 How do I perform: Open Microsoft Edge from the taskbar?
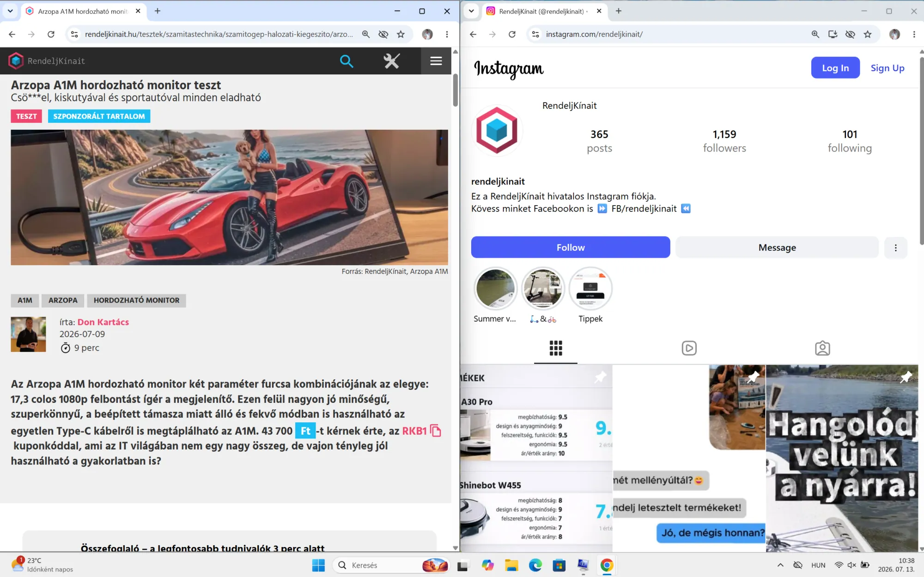pos(535,565)
